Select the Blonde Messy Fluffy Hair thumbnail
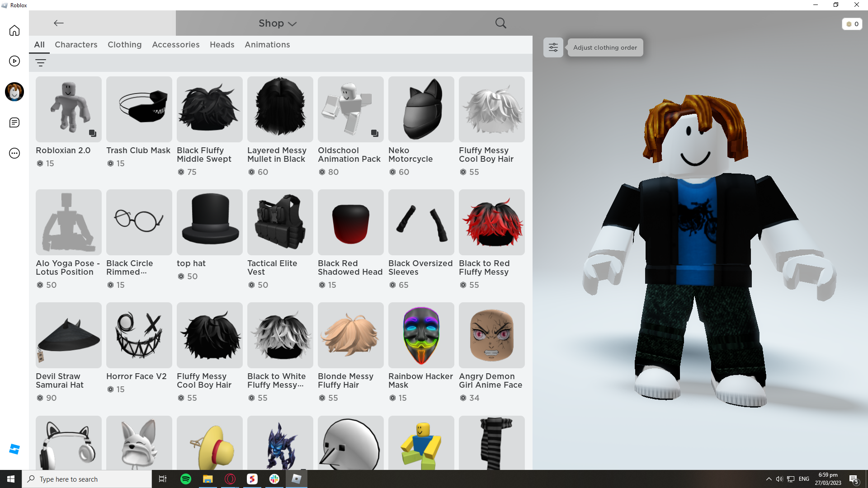Viewport: 868px width, 488px height. pyautogui.click(x=350, y=334)
